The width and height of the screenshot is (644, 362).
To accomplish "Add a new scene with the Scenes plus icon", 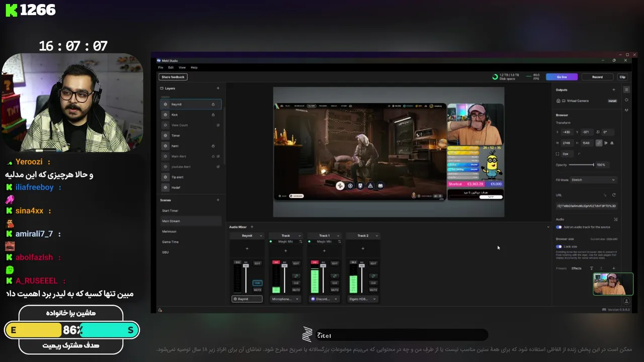I will [218, 200].
